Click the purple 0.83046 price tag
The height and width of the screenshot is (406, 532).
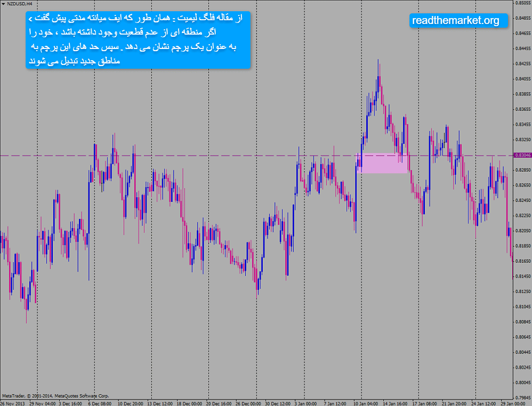522,155
